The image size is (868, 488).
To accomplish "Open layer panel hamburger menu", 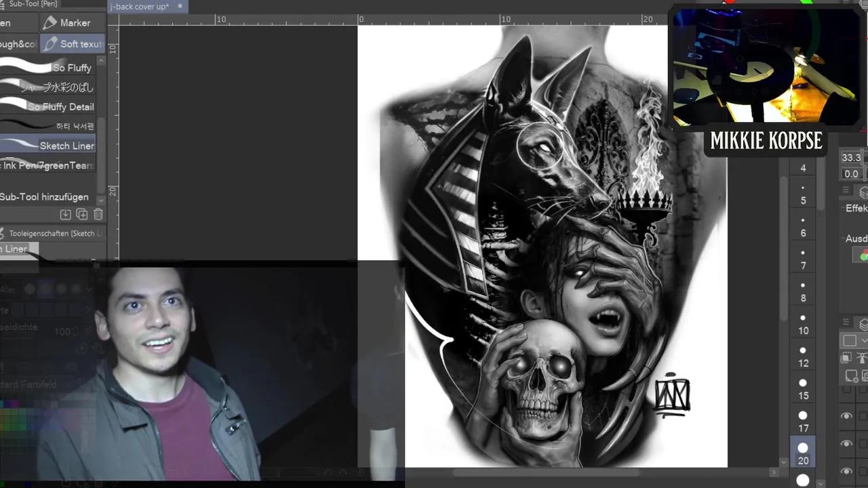I will pos(846,323).
